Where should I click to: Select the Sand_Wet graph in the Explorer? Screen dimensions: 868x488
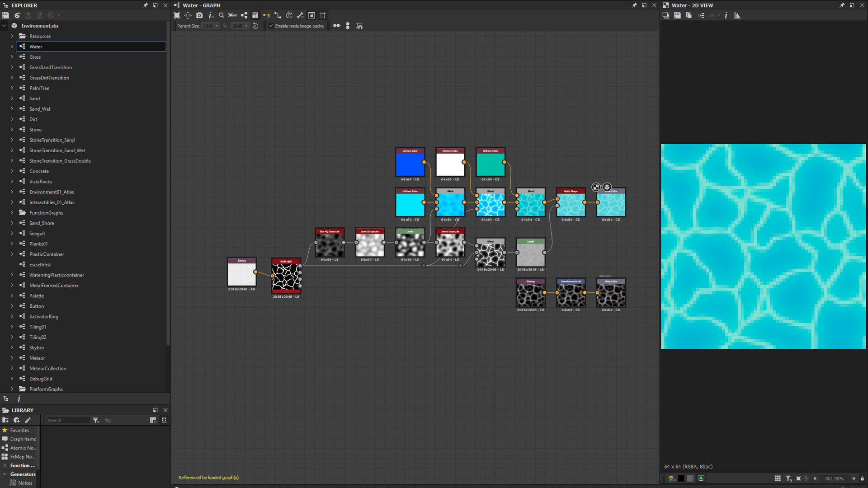(40, 109)
